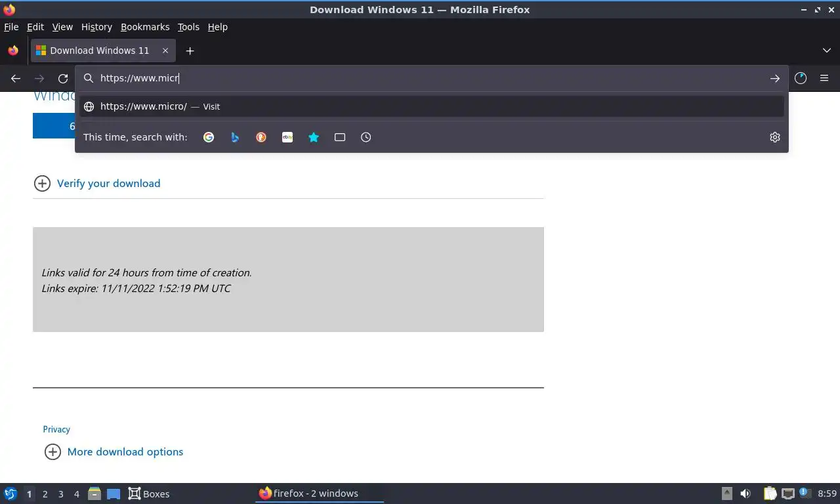Close the Download Windows 11 tab
Image resolution: width=840 pixels, height=504 pixels.
165,51
